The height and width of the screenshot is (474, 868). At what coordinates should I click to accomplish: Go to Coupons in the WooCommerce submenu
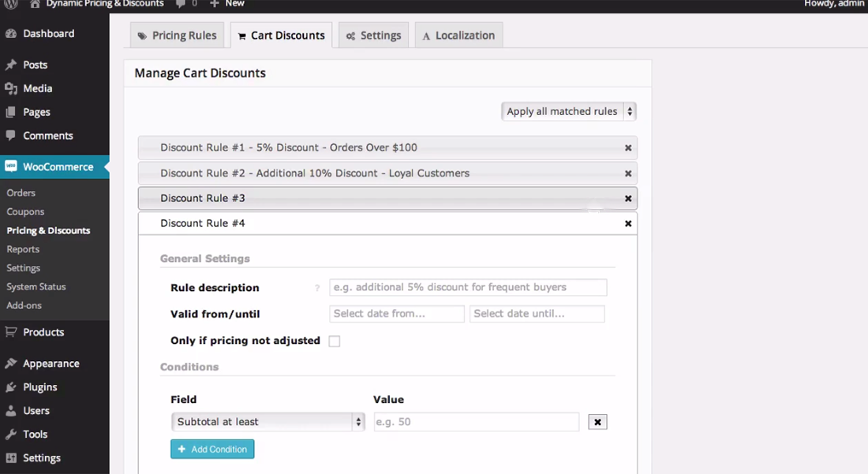(x=25, y=211)
